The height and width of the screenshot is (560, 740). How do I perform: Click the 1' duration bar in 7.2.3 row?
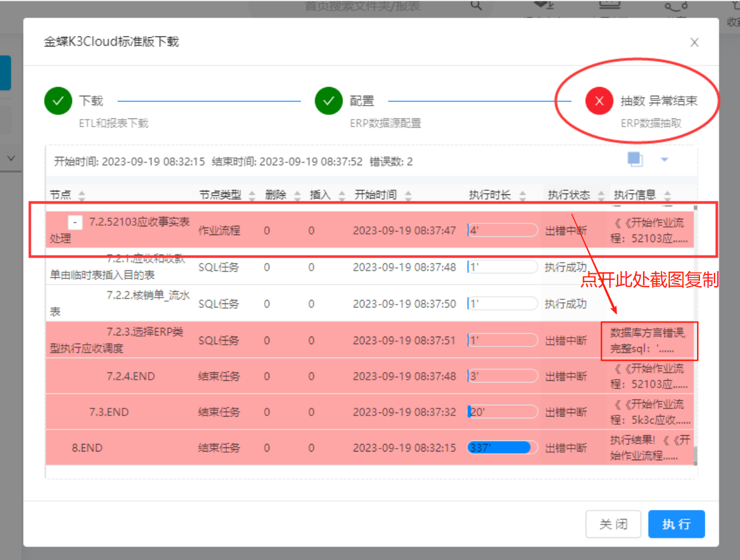pos(503,340)
